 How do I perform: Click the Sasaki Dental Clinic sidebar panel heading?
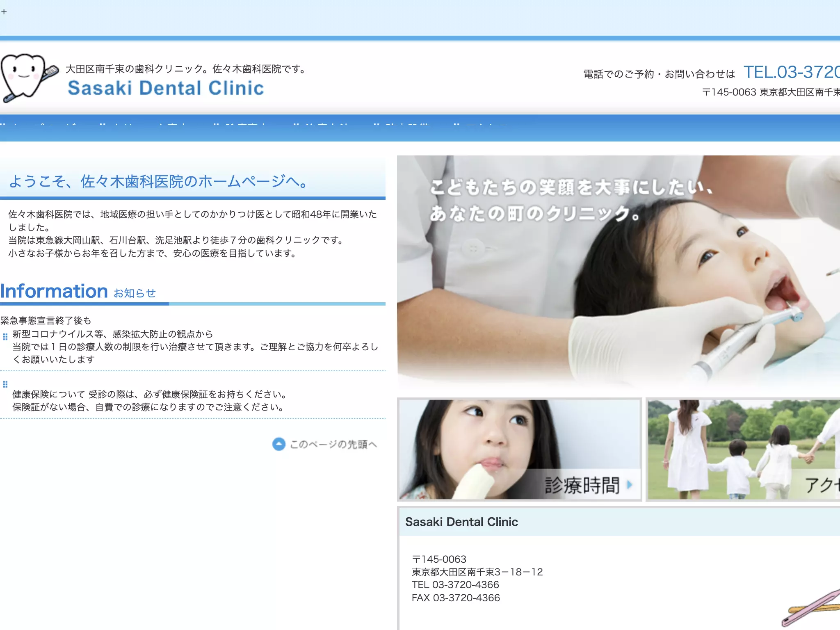[x=461, y=522]
